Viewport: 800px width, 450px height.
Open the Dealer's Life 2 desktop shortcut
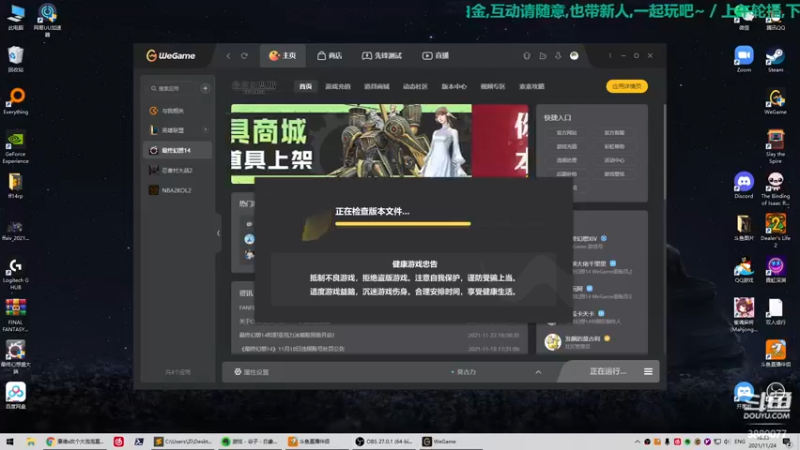click(x=776, y=230)
